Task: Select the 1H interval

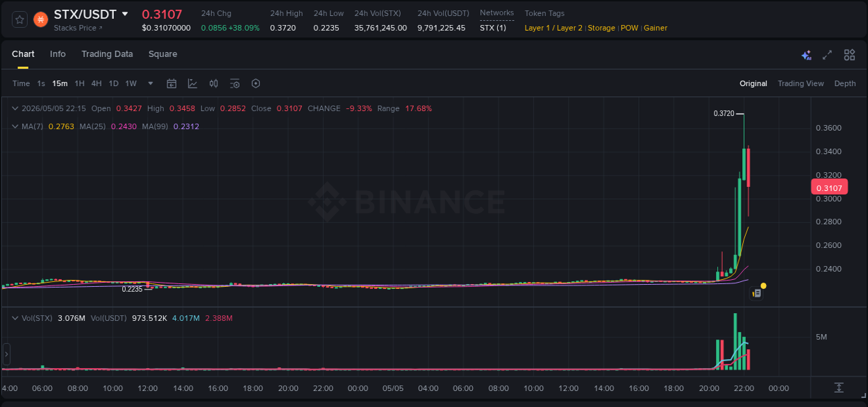Action: (x=79, y=83)
